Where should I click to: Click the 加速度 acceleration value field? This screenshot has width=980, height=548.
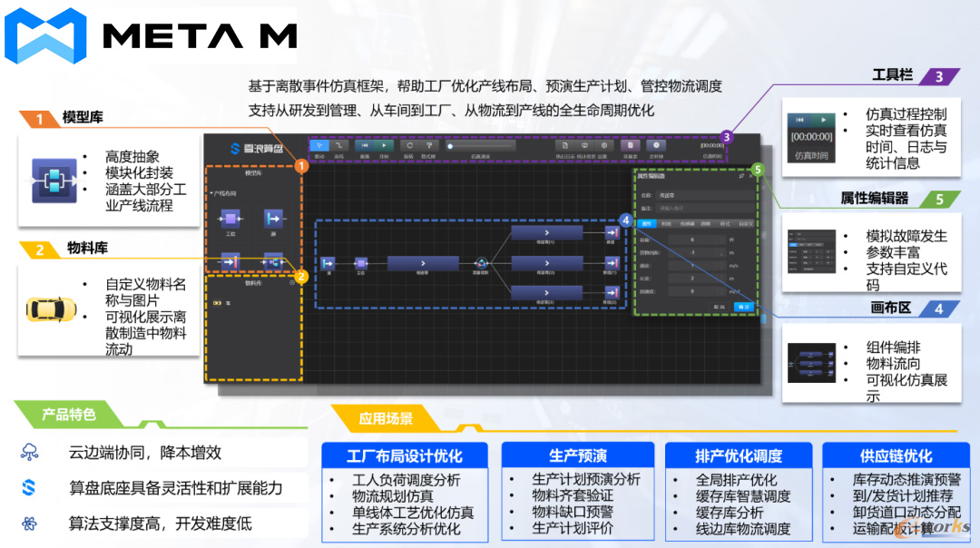coord(697,291)
